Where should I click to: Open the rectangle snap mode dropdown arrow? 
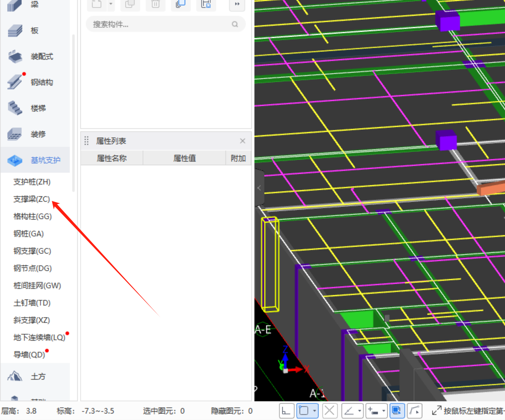(x=314, y=411)
